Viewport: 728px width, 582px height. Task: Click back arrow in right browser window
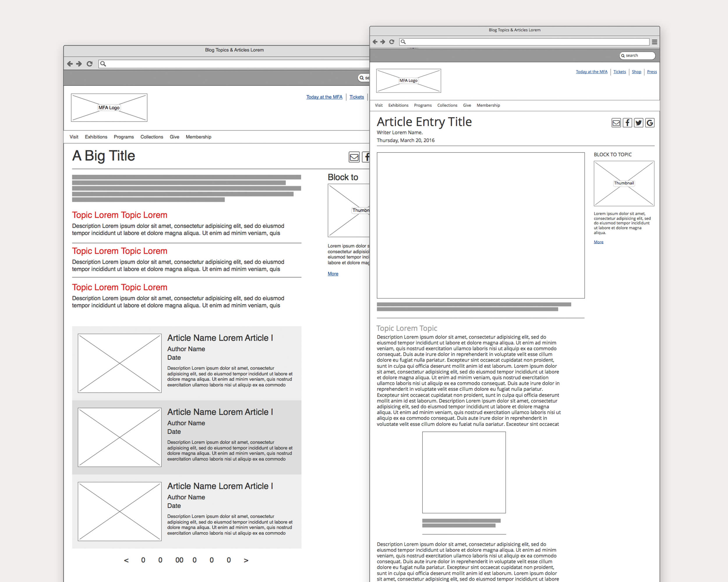pyautogui.click(x=375, y=42)
